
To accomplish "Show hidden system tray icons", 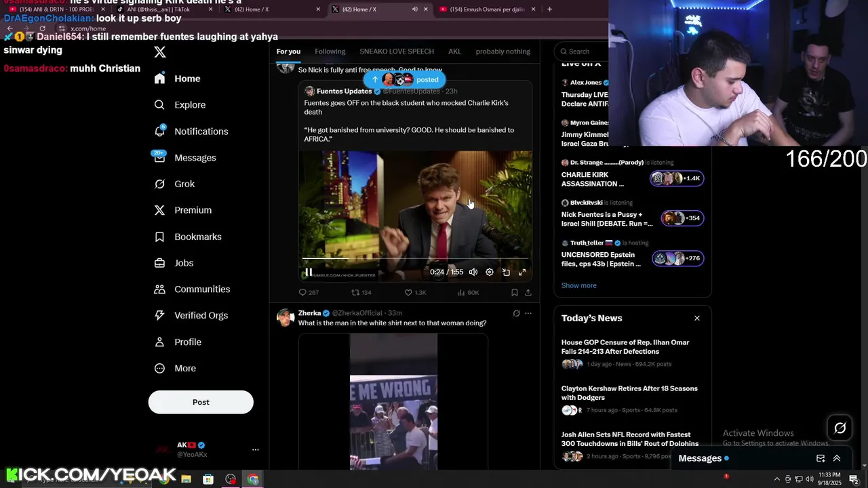I will click(776, 479).
